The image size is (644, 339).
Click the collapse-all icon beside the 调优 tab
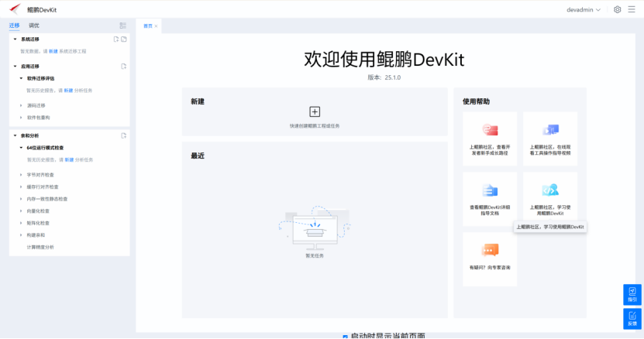[x=122, y=26]
